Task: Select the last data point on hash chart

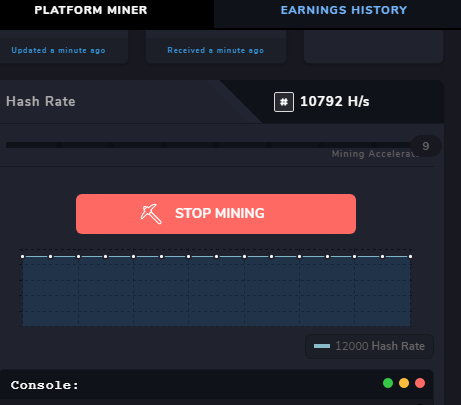Action: point(410,256)
